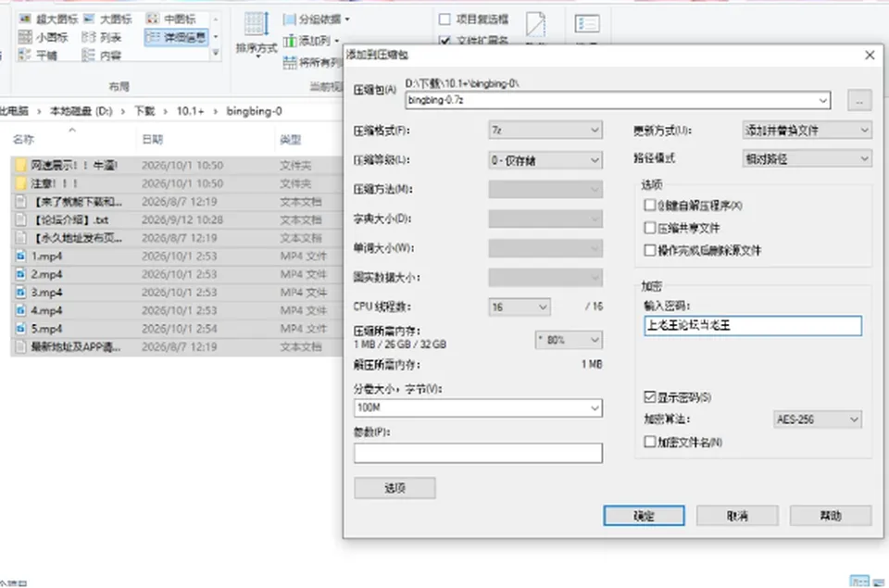Click the 添加列 column icon
The height and width of the screenshot is (588, 889).
pyautogui.click(x=290, y=41)
